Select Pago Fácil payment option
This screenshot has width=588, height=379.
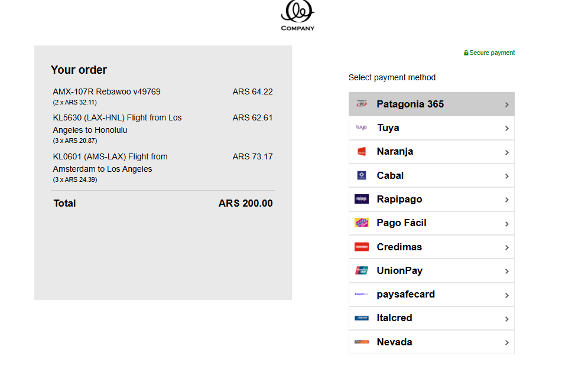[431, 223]
